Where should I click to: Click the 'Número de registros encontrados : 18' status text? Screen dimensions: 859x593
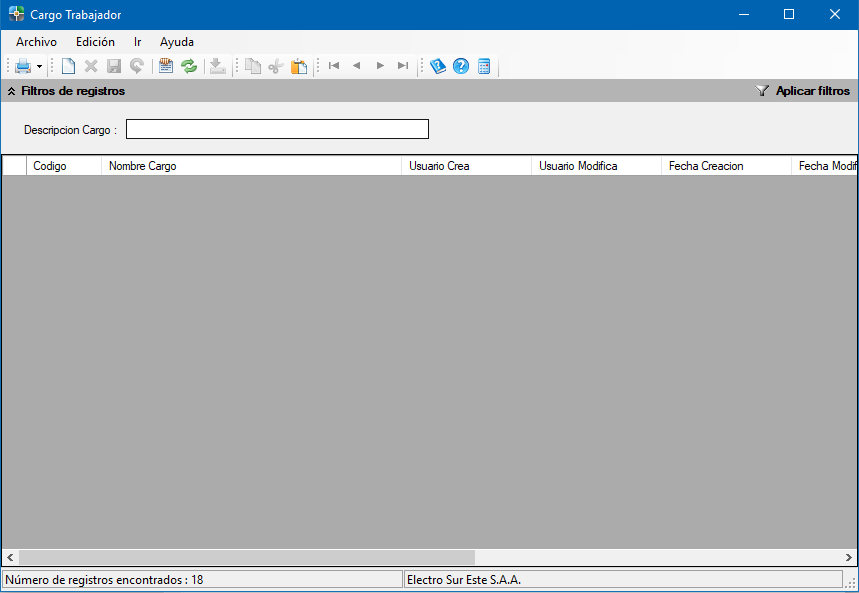click(x=105, y=580)
